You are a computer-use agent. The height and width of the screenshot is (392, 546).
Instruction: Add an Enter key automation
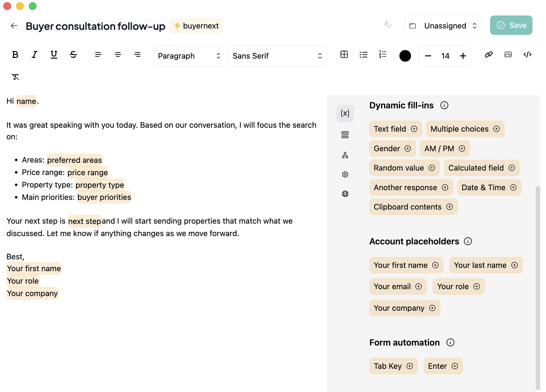(x=443, y=366)
